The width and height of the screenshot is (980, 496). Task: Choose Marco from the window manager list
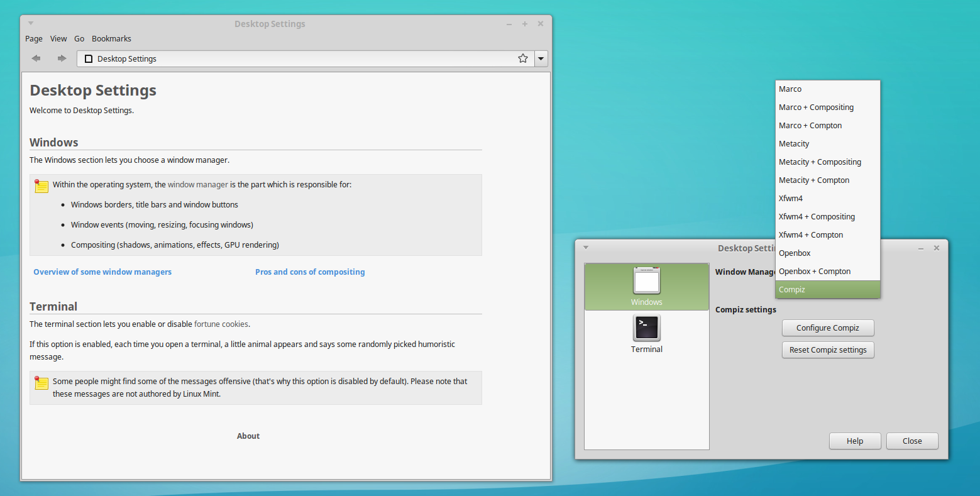click(828, 89)
